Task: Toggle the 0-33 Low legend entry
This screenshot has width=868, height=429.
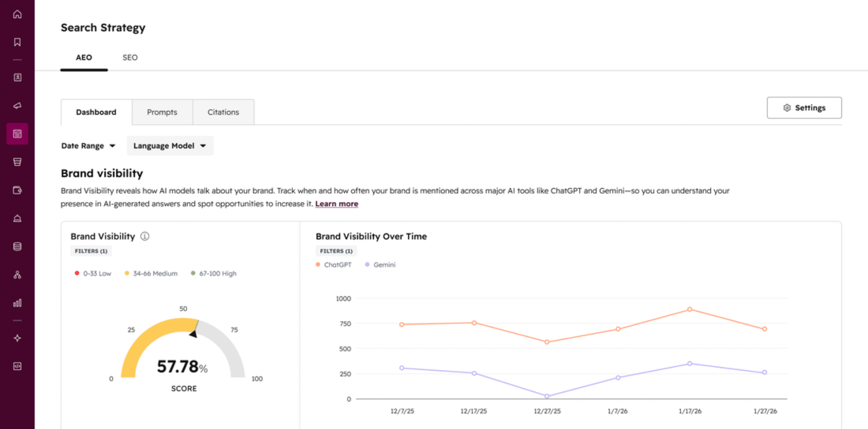Action: point(93,273)
